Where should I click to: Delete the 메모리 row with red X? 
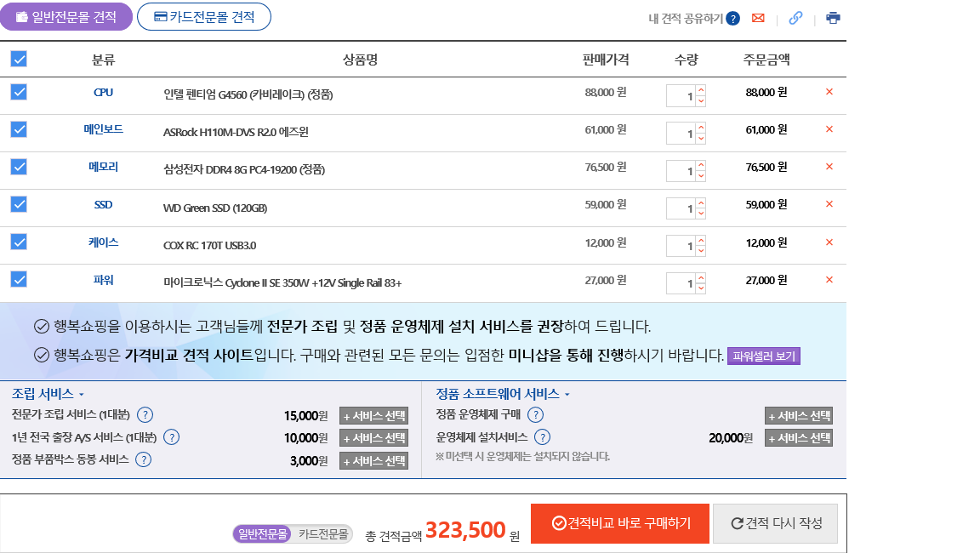[829, 167]
